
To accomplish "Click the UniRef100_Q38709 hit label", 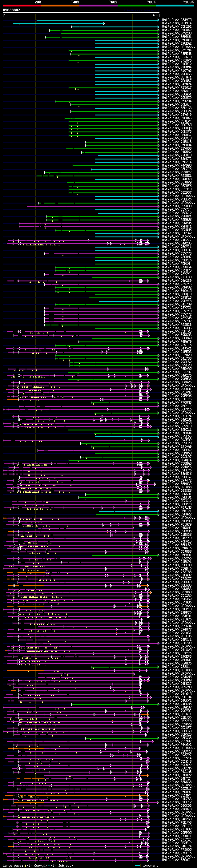I will [177, 643].
